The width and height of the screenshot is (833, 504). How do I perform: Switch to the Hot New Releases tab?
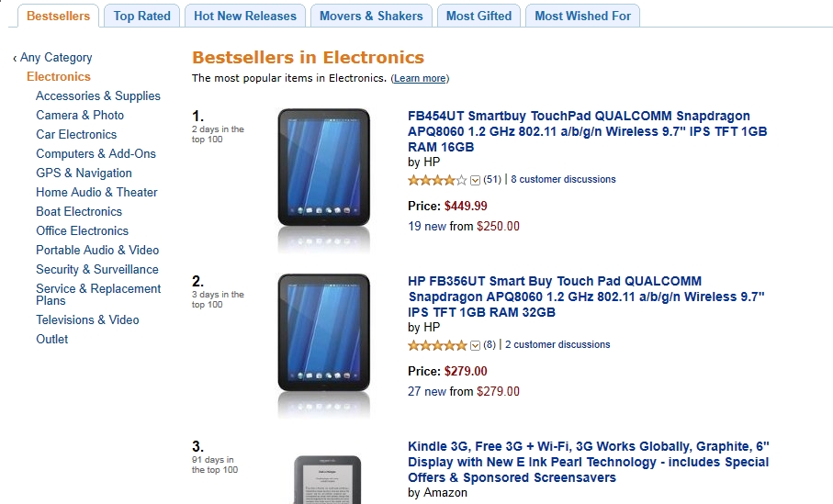coord(245,16)
